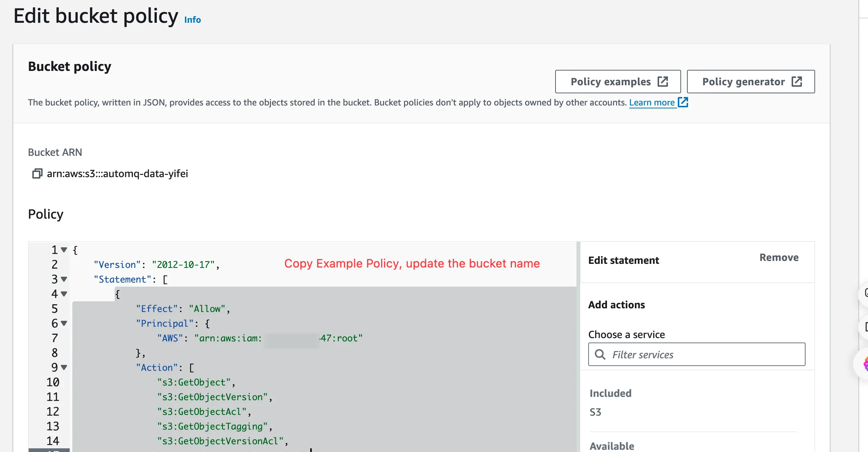
Task: Click line number 10 in editor gutter
Action: [53, 382]
